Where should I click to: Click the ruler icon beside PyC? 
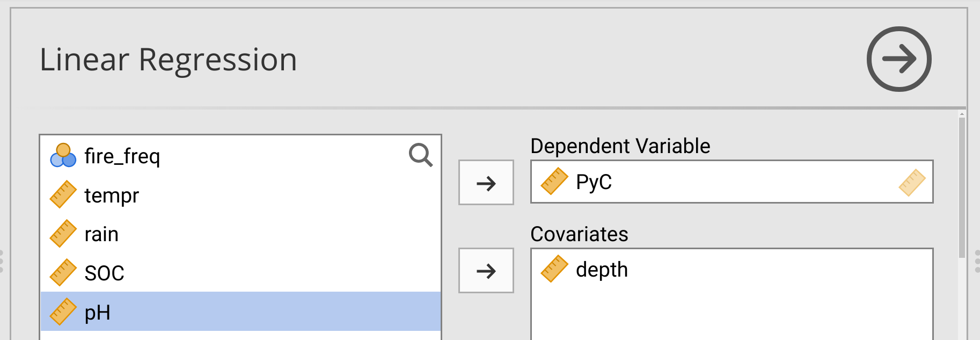554,182
